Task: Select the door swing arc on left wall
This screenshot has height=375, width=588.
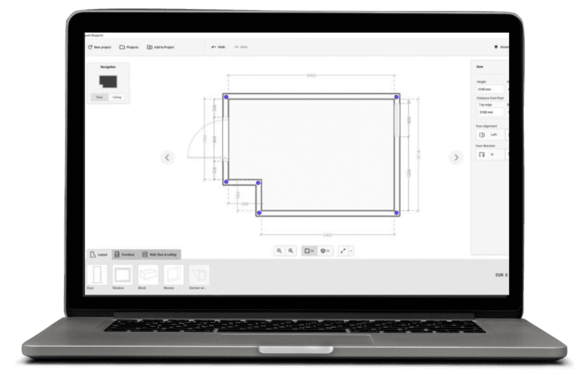Action: point(206,138)
